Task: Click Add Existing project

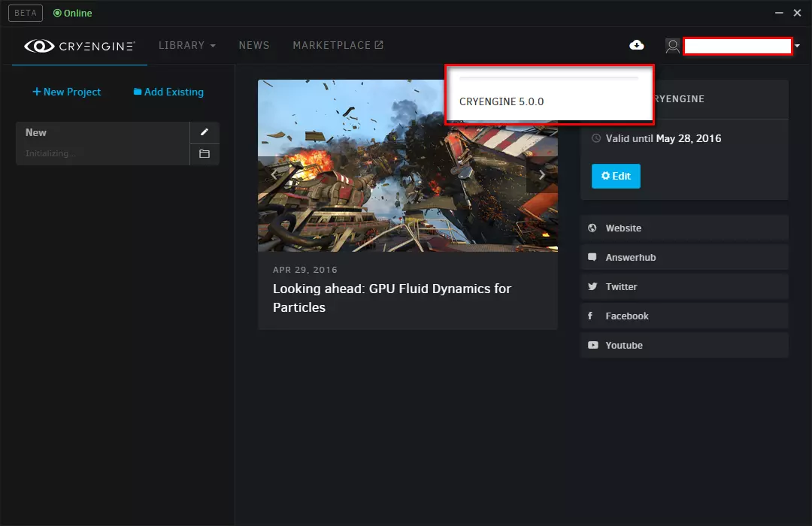Action: pos(168,92)
